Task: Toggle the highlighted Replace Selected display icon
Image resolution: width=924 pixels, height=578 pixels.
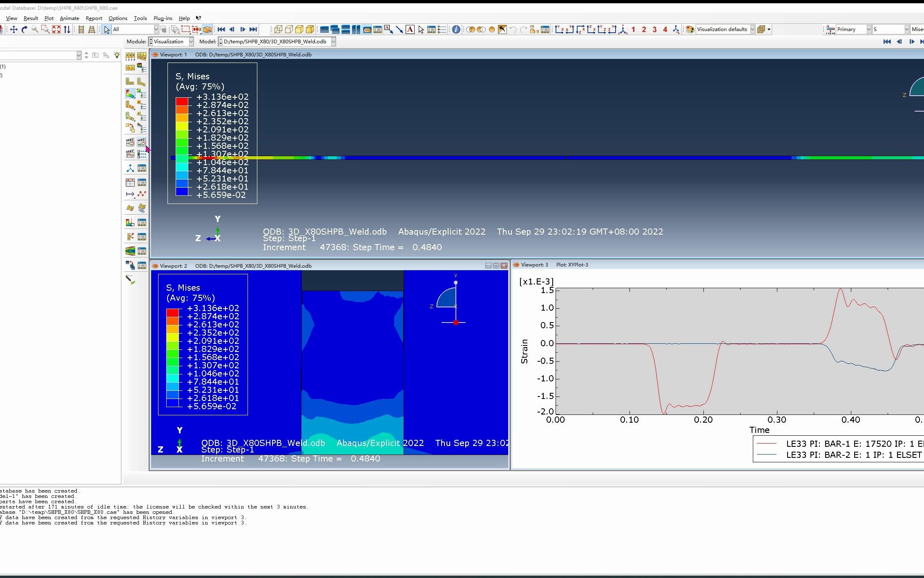Action: (x=208, y=29)
